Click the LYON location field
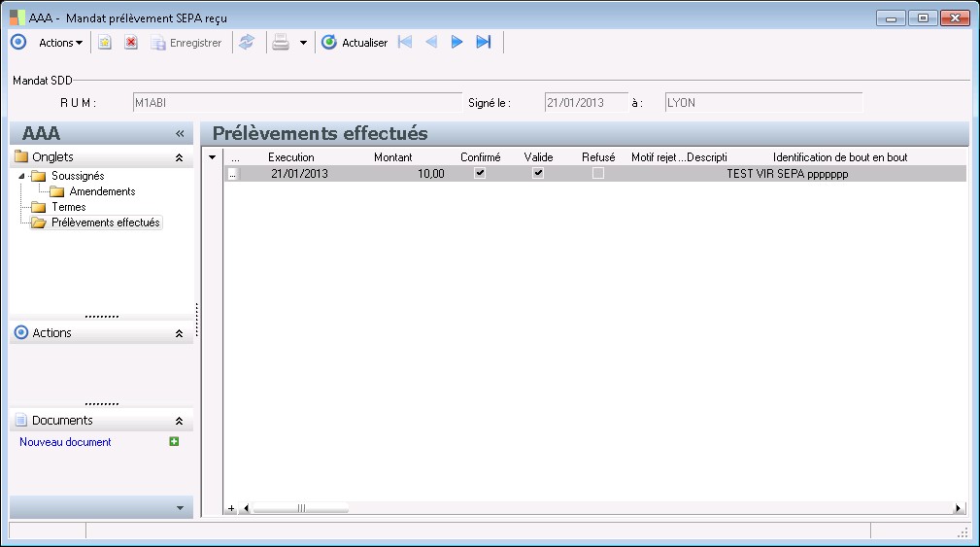980x547 pixels. (763, 103)
